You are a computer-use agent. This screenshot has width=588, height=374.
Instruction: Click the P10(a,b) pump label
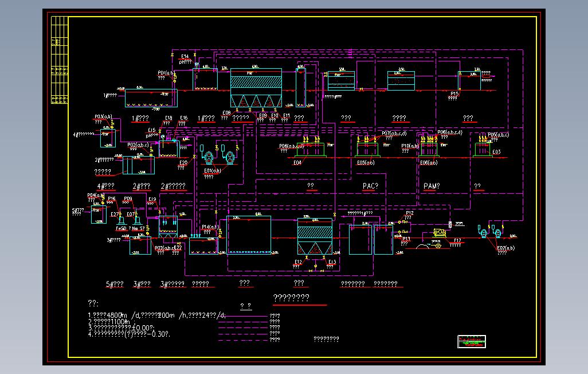click(x=410, y=146)
